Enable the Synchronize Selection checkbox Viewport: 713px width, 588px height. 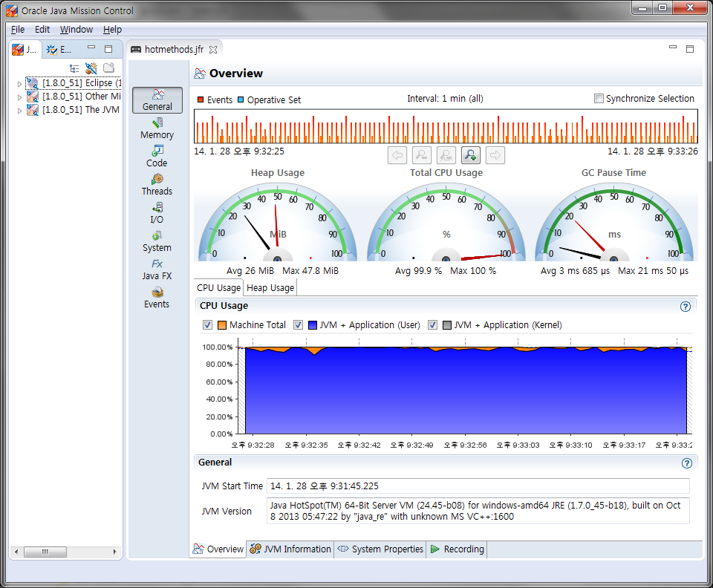pyautogui.click(x=599, y=98)
